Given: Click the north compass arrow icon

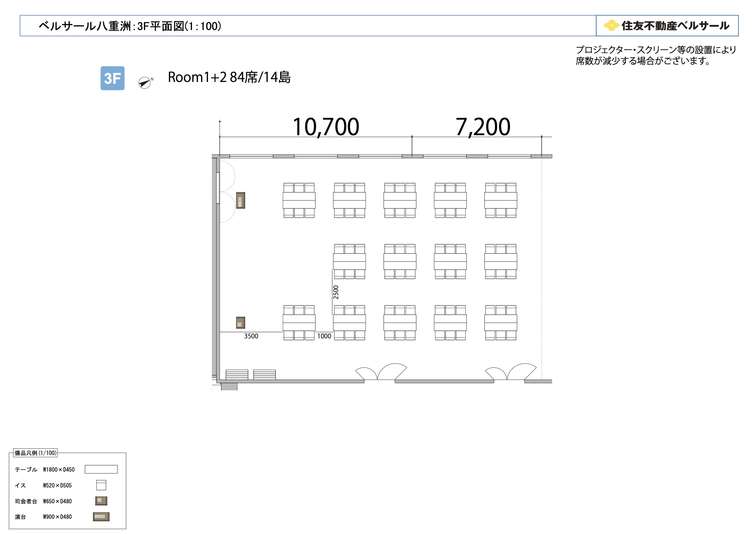Looking at the screenshot, I should pyautogui.click(x=145, y=82).
